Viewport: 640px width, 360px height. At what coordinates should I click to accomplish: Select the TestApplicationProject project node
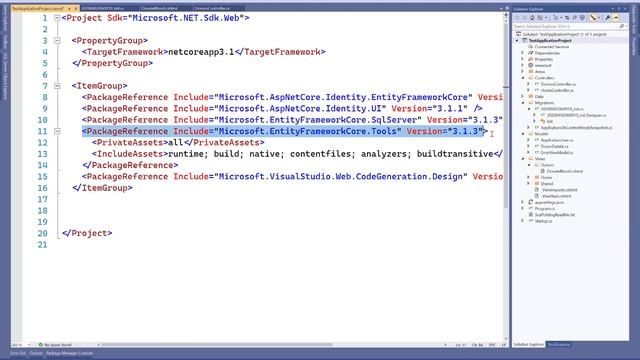click(550, 40)
